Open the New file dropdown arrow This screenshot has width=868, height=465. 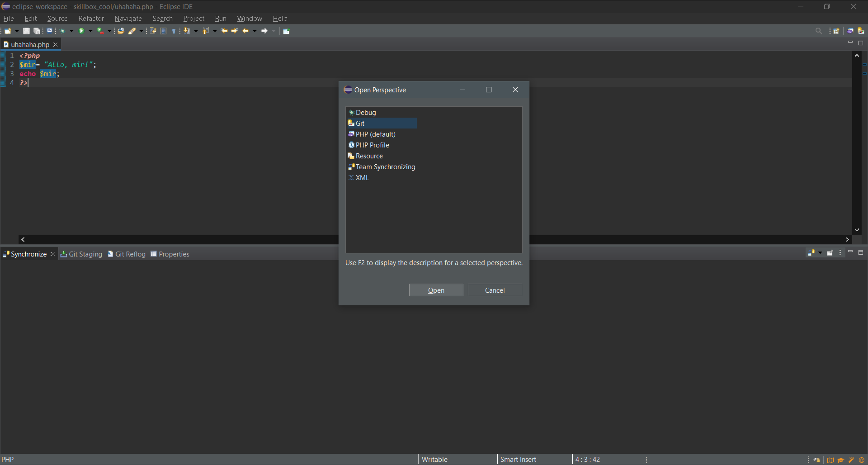point(17,31)
